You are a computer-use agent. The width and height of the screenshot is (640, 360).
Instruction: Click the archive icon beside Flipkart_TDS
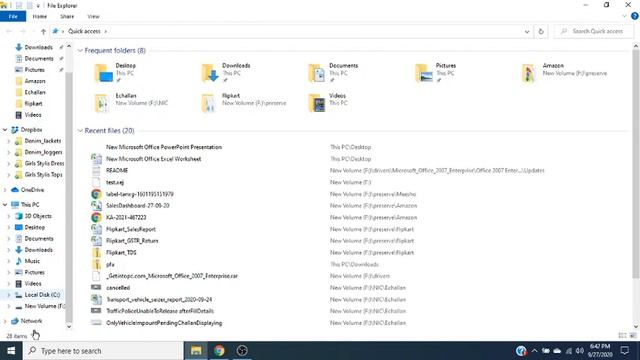pyautogui.click(x=97, y=253)
